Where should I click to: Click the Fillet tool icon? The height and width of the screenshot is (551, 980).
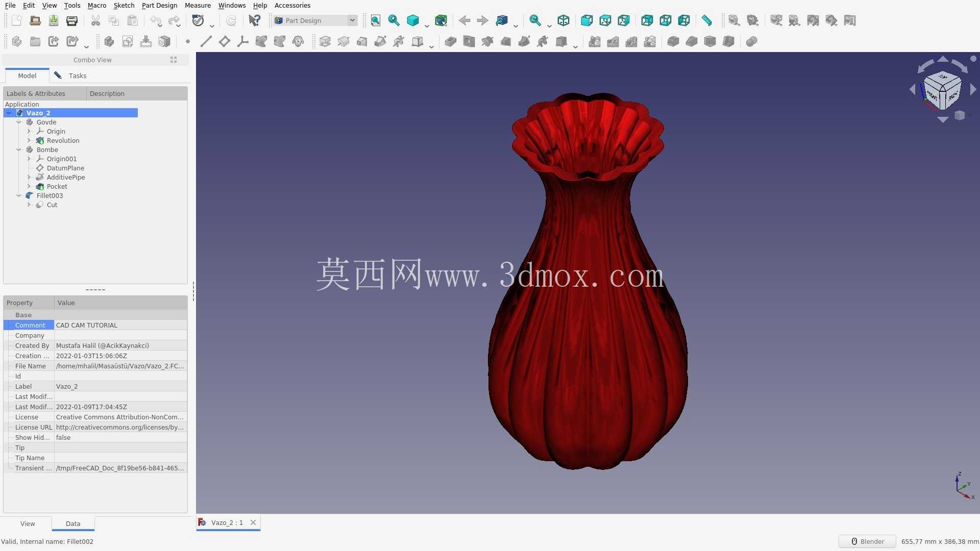673,41
